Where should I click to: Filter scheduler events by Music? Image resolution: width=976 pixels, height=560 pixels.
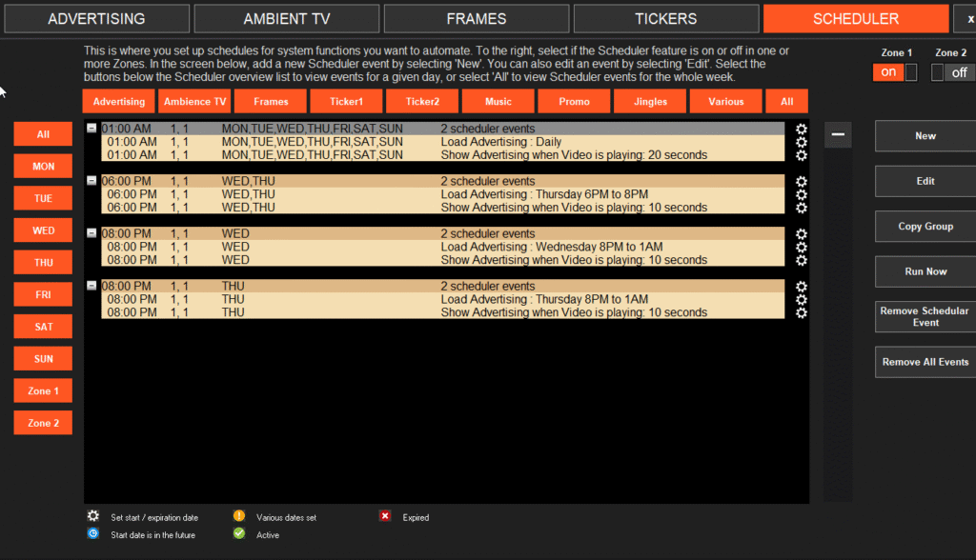[x=498, y=102]
